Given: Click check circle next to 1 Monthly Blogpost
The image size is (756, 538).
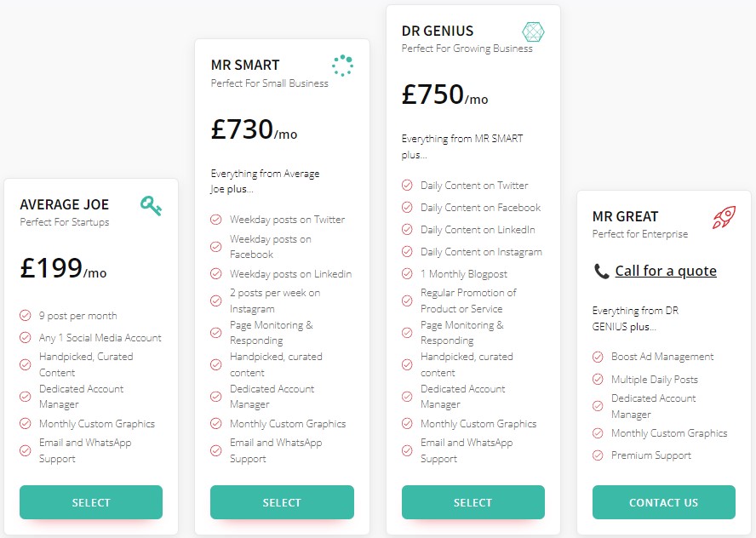Looking at the screenshot, I should tap(407, 274).
